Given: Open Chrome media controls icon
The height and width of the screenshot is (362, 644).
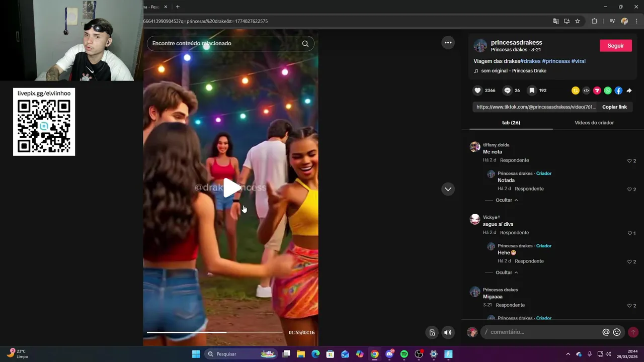Looking at the screenshot, I should point(612,21).
